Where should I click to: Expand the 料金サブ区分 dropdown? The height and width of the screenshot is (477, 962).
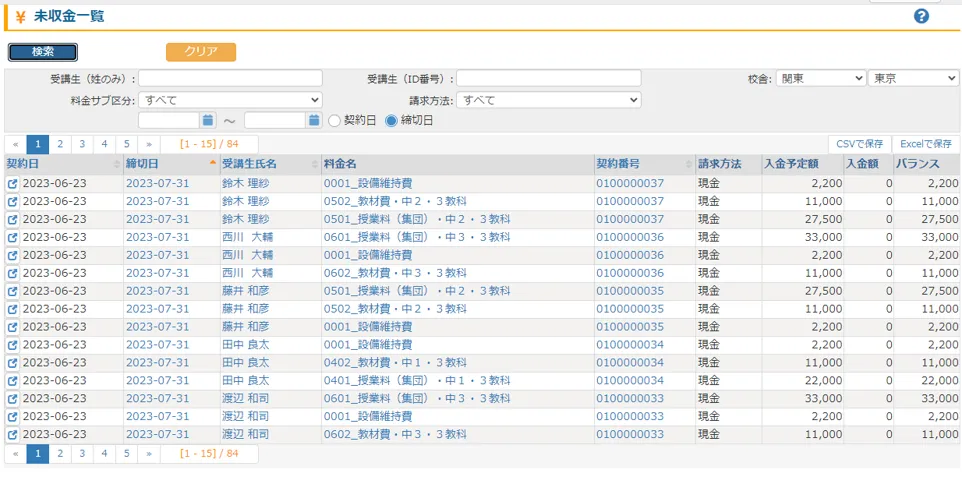(x=230, y=100)
